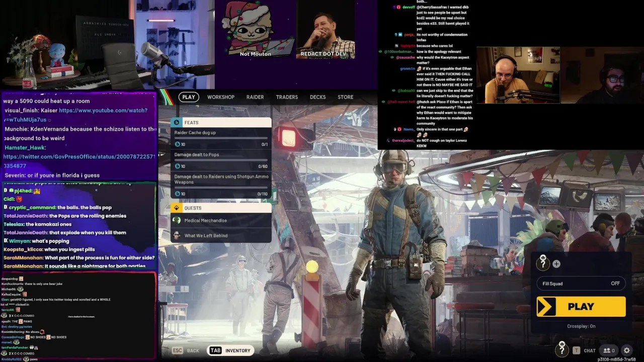Go to the TRADERS tab
This screenshot has height=362, width=644.
pyautogui.click(x=287, y=97)
